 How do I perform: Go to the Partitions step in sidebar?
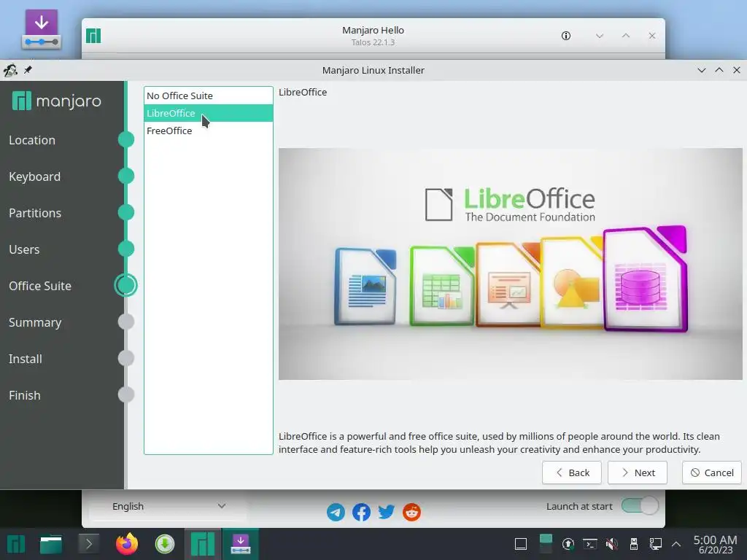35,213
